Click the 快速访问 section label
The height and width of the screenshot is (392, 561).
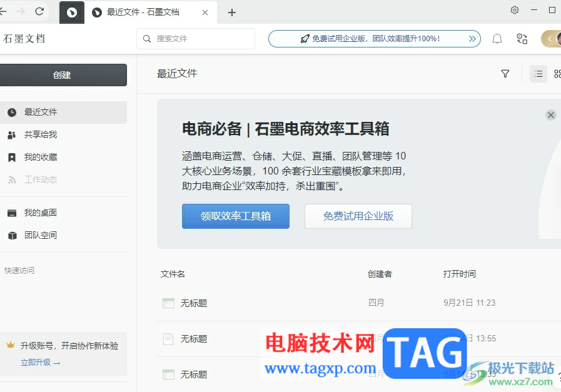pos(19,270)
